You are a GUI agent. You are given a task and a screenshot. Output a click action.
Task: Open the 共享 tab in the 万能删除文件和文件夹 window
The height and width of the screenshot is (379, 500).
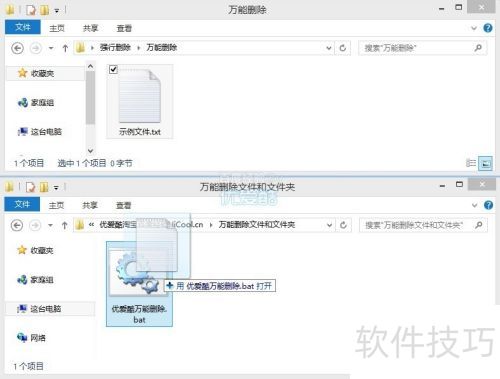pyautogui.click(x=90, y=205)
